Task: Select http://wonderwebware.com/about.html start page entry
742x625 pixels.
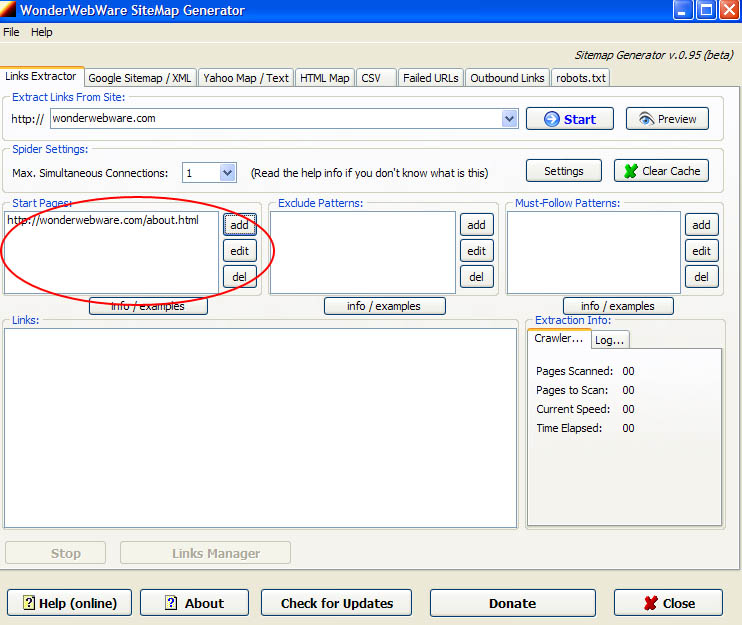Action: 103,220
